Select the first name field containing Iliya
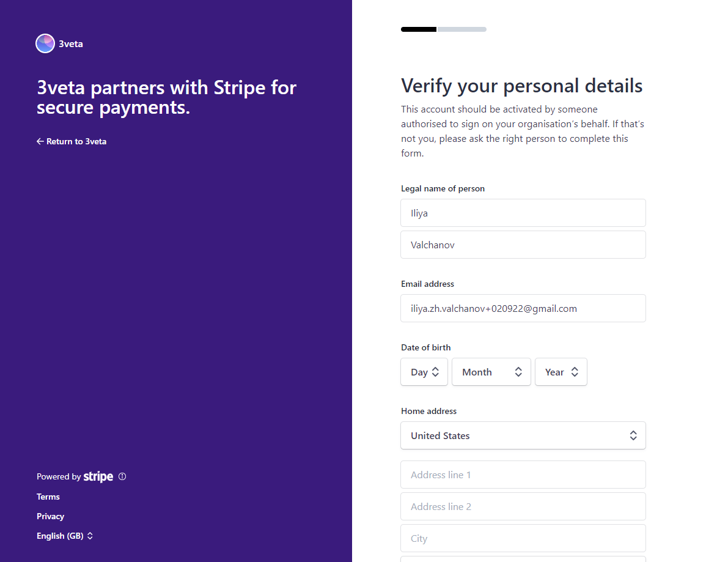Viewport: 728px width, 562px height. [x=523, y=213]
